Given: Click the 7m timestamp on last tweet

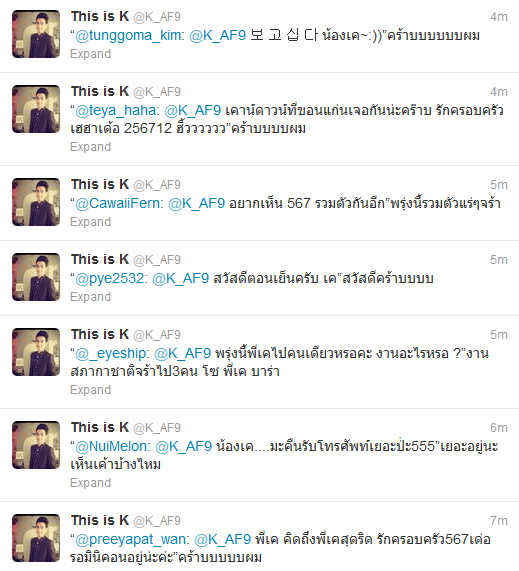Looking at the screenshot, I should [x=499, y=521].
